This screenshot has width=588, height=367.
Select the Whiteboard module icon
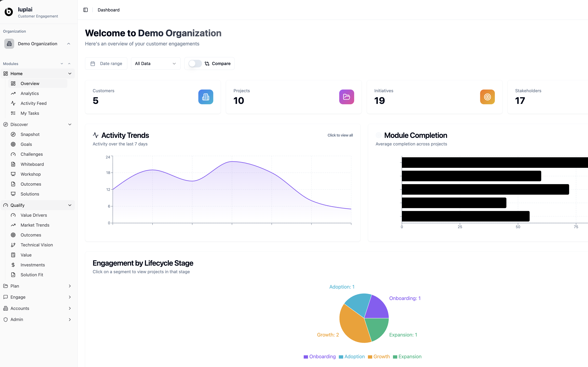[x=14, y=164]
